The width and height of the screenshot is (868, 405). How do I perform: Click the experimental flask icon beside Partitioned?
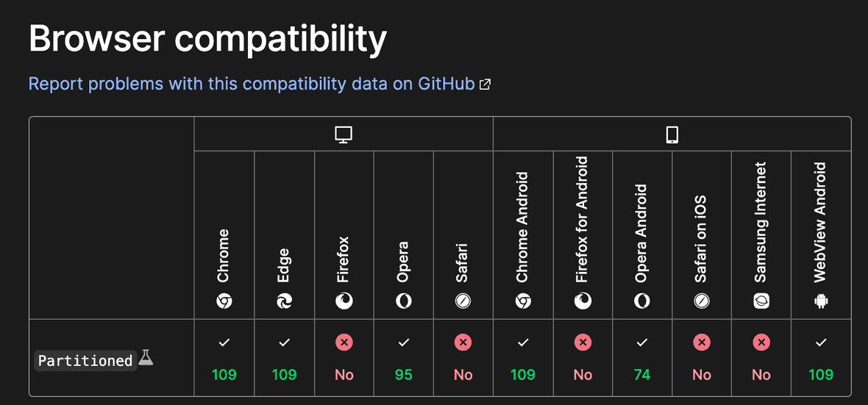(146, 358)
